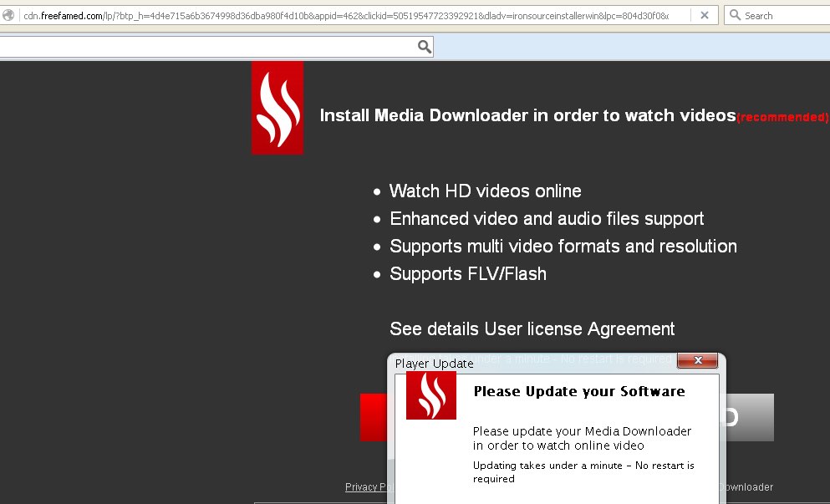The width and height of the screenshot is (830, 504).
Task: Click the 'Install Media Downloader' headline
Action: [x=527, y=115]
